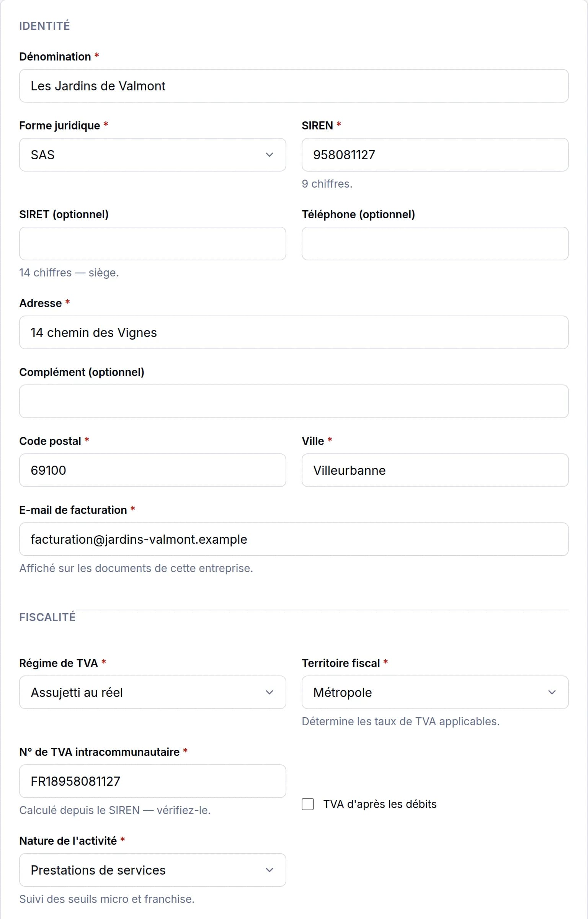The height and width of the screenshot is (919, 588).
Task: Focus the SIREN number field
Action: point(435,155)
